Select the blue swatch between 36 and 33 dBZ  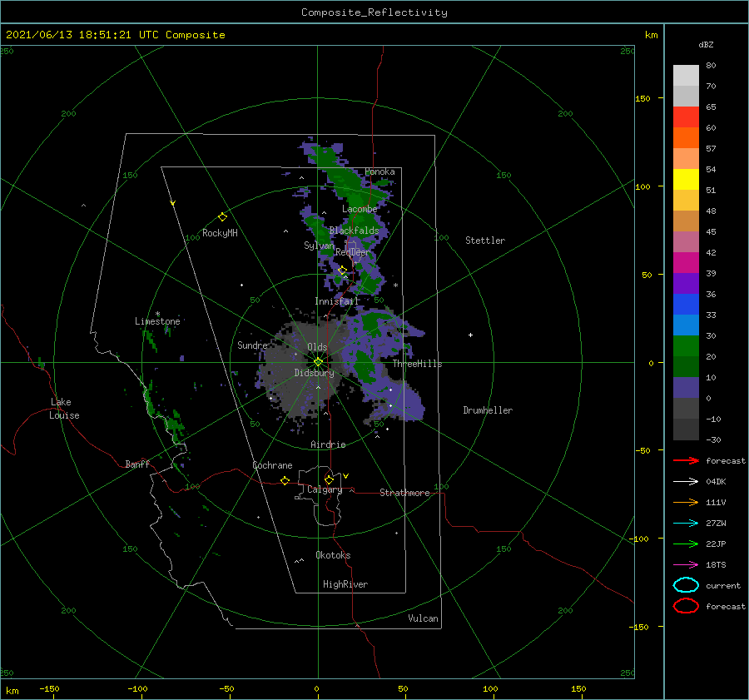(x=686, y=305)
